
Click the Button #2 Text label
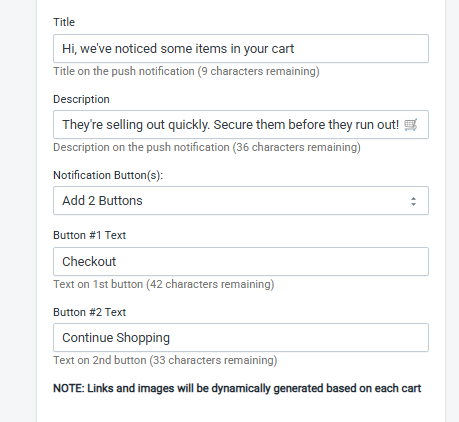[89, 312]
